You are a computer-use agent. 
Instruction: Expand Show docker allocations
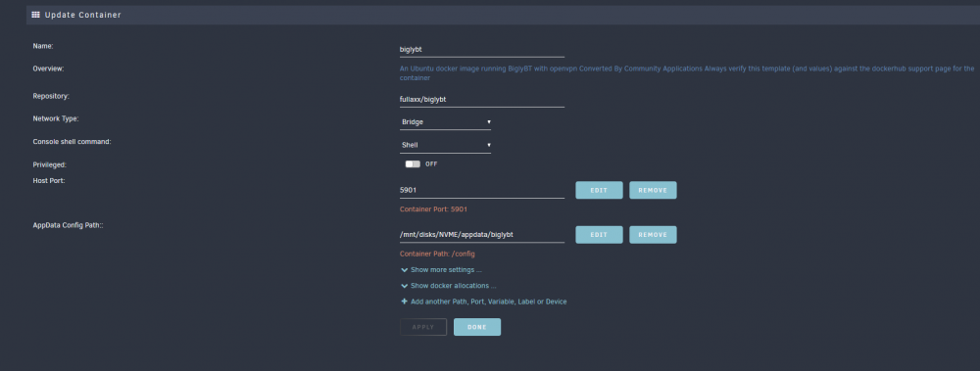pyautogui.click(x=453, y=286)
